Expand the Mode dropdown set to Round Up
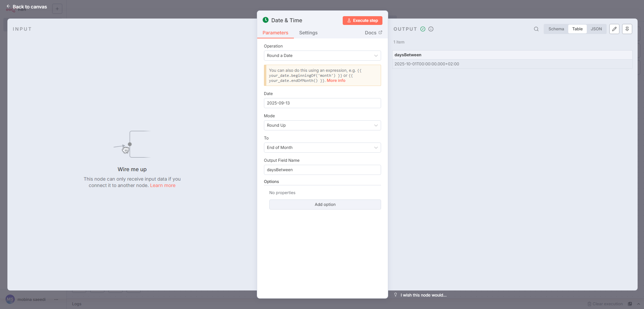The height and width of the screenshot is (309, 644). click(x=322, y=125)
